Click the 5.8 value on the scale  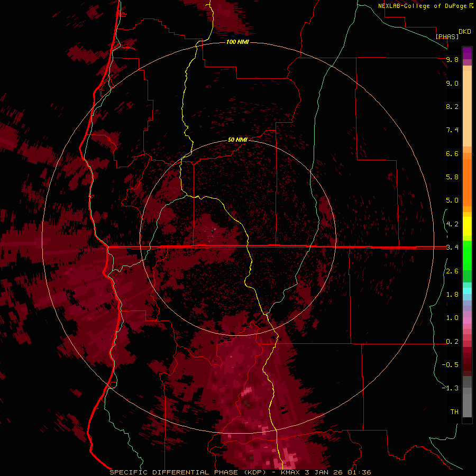click(x=452, y=177)
